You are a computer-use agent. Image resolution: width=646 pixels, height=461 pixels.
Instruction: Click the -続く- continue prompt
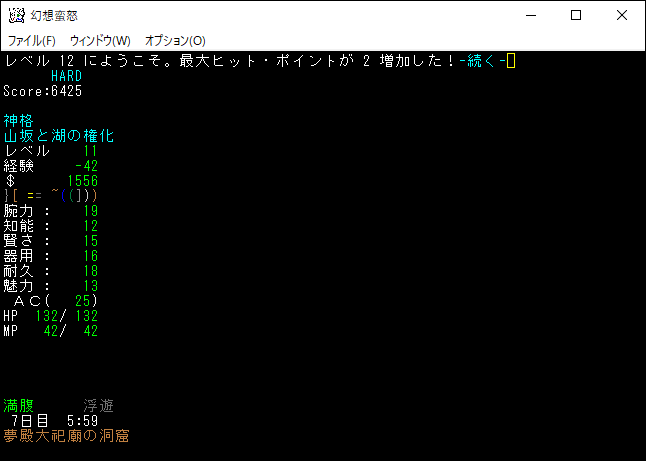(x=482, y=61)
